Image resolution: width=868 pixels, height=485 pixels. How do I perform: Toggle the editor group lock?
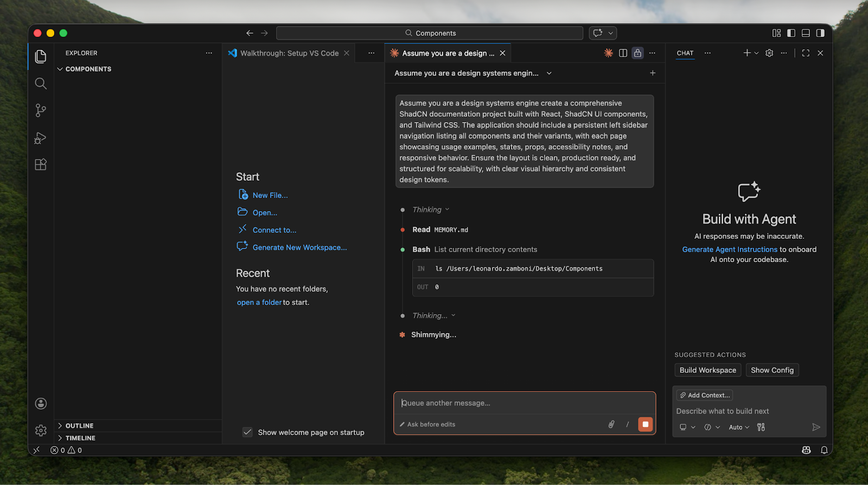click(638, 53)
